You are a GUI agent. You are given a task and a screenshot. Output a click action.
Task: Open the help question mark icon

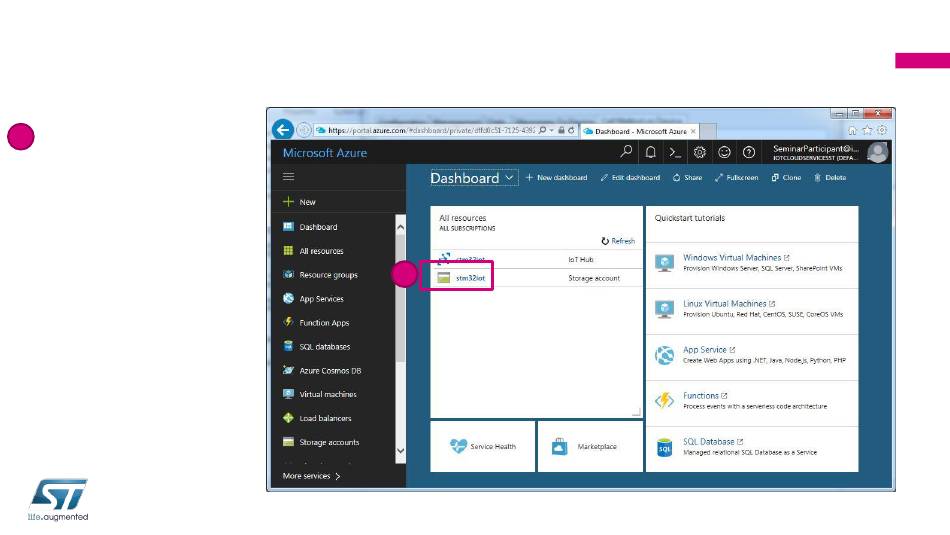click(749, 153)
